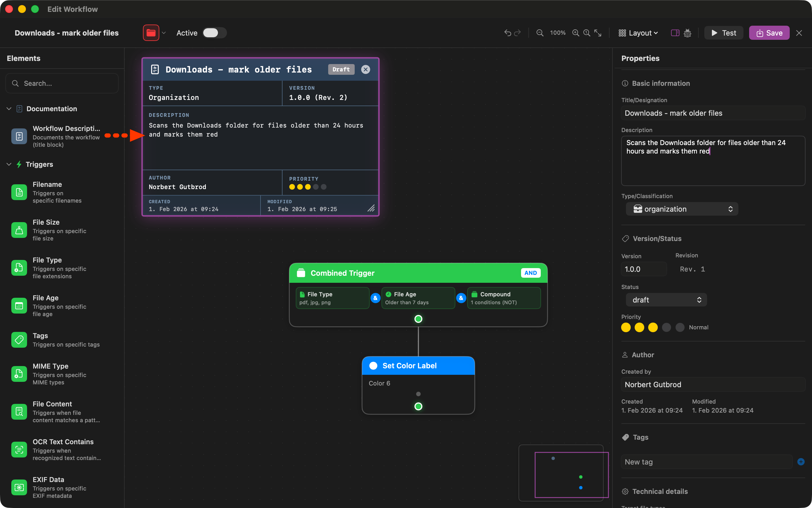Click the Search elements field
The width and height of the screenshot is (812, 508).
click(x=62, y=83)
